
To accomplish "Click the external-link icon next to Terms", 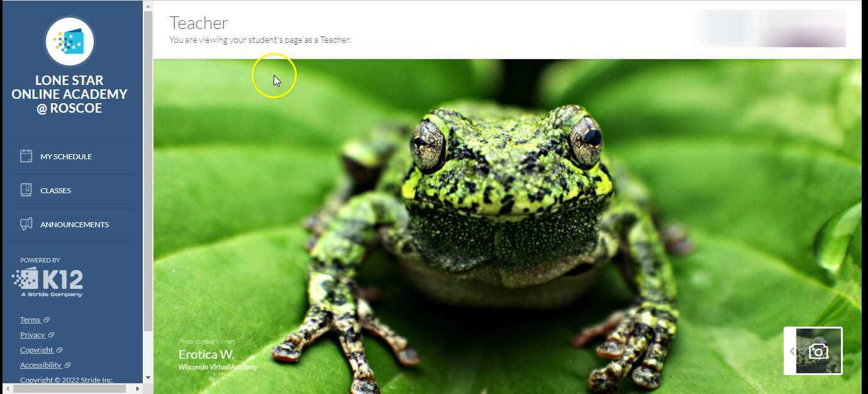I will point(47,320).
